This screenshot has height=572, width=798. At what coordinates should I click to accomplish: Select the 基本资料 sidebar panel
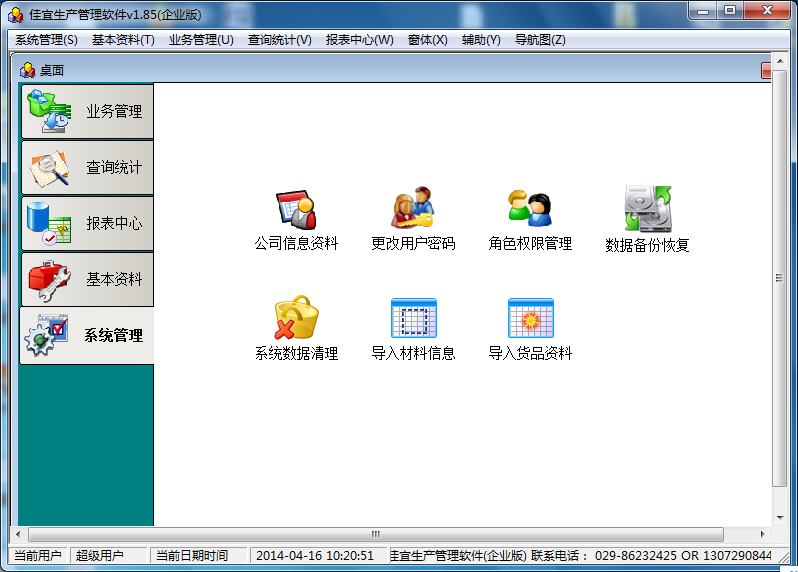pyautogui.click(x=87, y=279)
